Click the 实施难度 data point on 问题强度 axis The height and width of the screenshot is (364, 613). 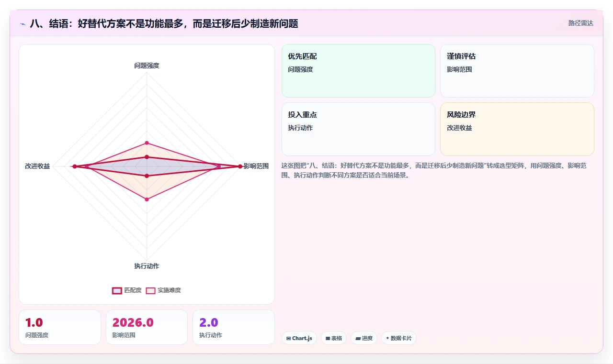tap(147, 143)
